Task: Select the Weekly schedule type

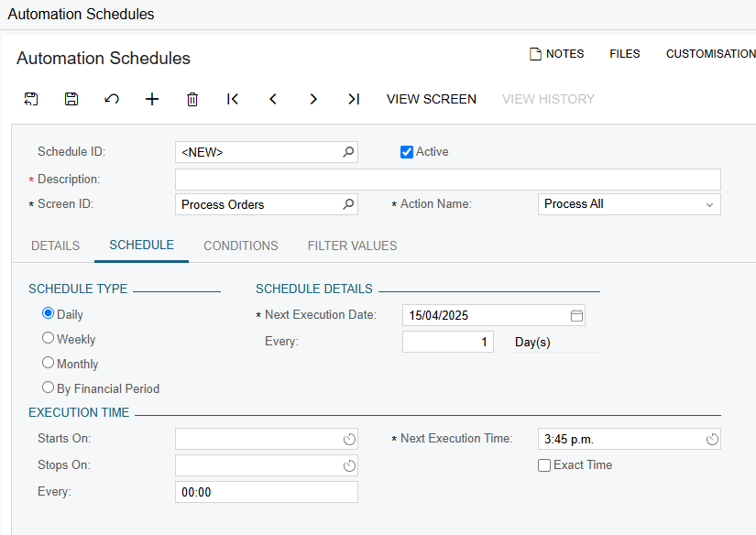Action: pos(48,338)
